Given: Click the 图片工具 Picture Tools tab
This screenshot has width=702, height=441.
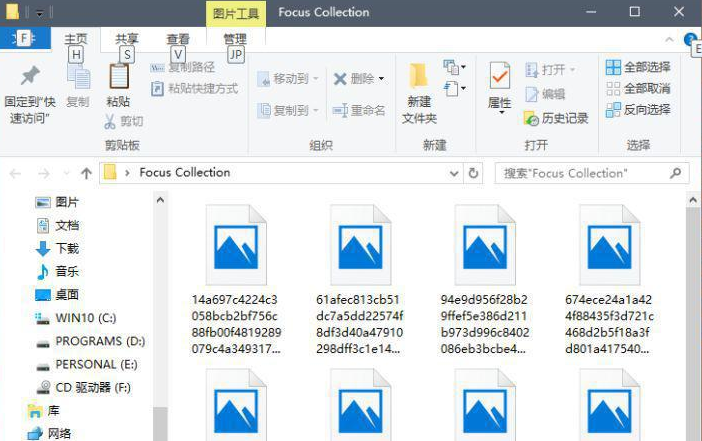Looking at the screenshot, I should [x=236, y=13].
